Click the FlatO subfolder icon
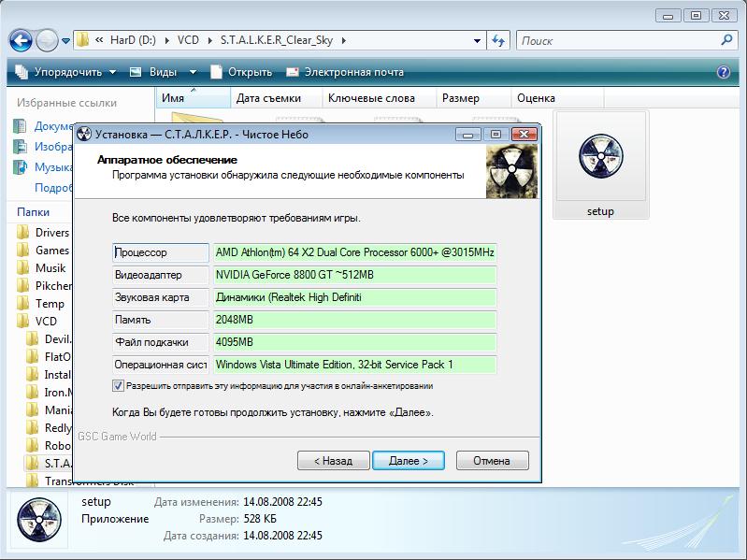The height and width of the screenshot is (560, 747). (33, 357)
